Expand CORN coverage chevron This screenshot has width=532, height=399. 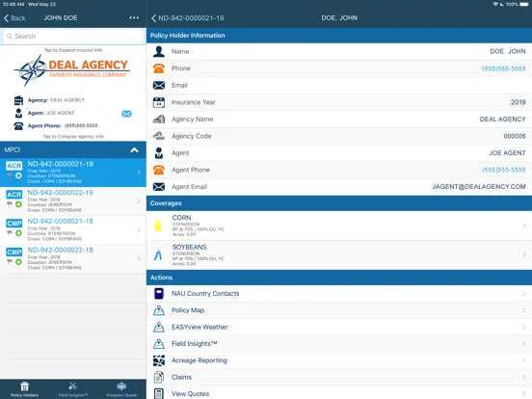coord(524,226)
